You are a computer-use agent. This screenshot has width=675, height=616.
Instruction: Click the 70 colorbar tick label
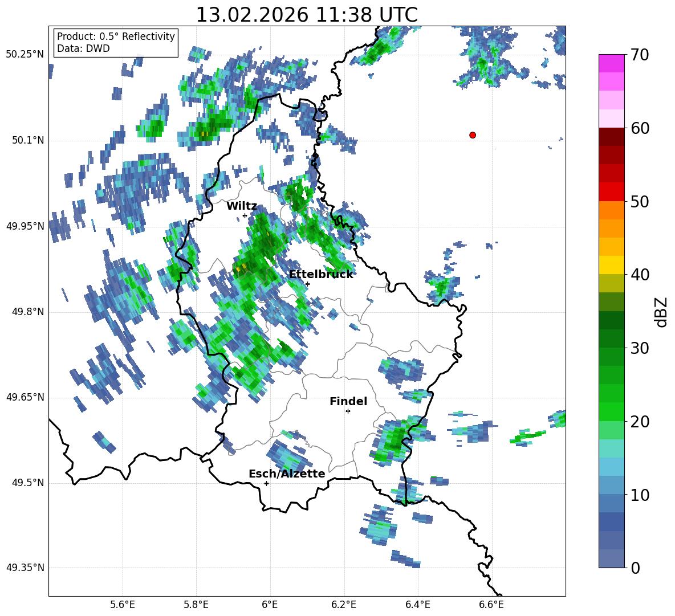point(639,55)
